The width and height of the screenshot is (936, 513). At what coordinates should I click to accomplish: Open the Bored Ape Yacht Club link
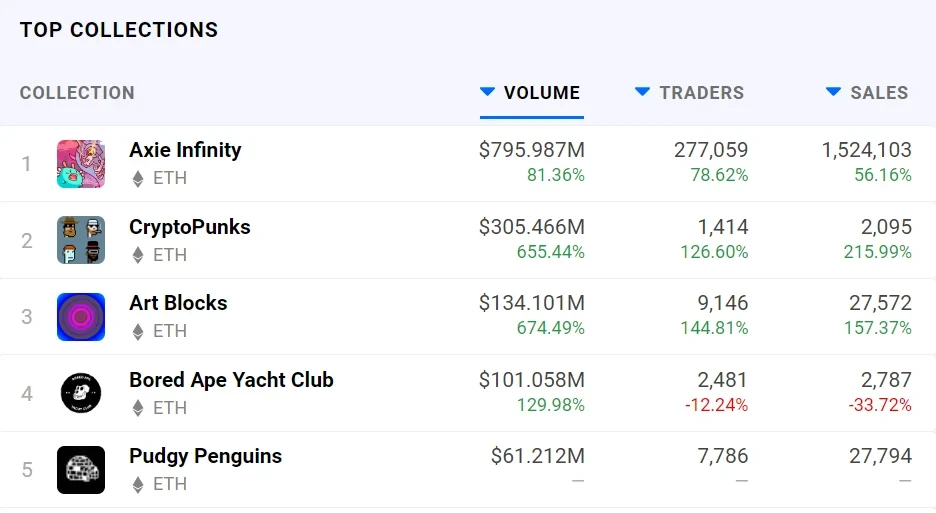(x=231, y=380)
